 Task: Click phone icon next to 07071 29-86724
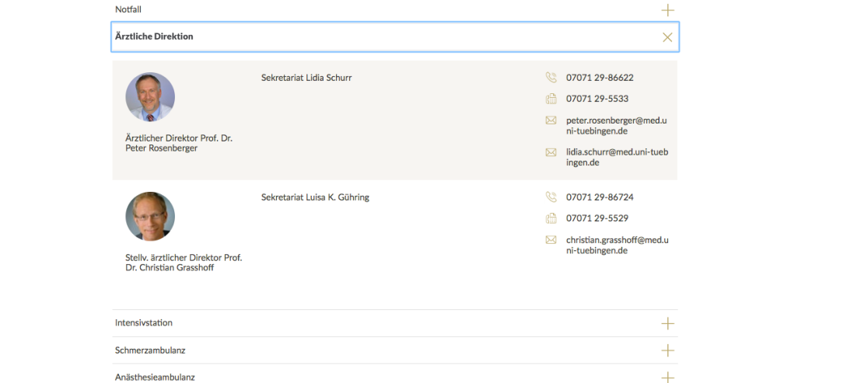(x=551, y=197)
